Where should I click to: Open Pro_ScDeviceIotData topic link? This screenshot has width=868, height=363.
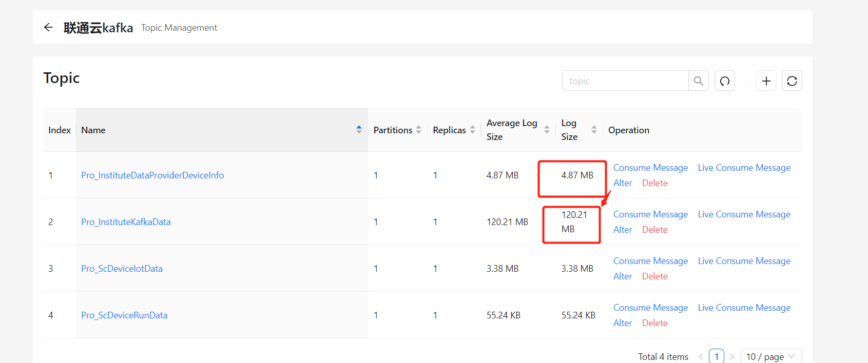pos(122,269)
